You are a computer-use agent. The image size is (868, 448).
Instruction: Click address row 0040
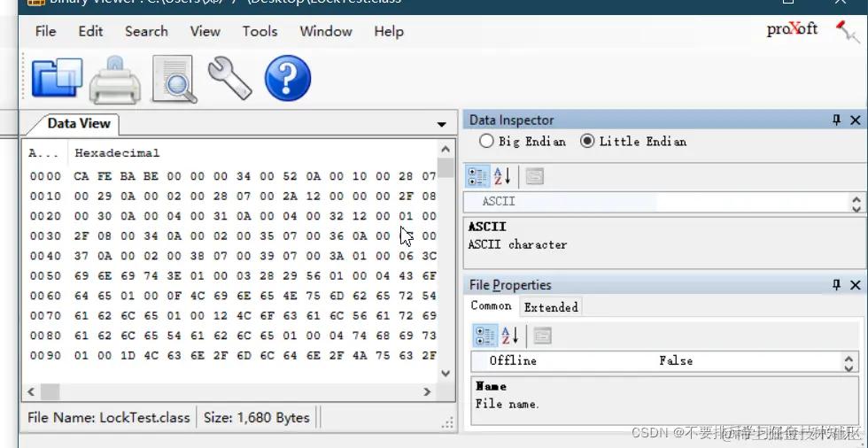point(45,256)
